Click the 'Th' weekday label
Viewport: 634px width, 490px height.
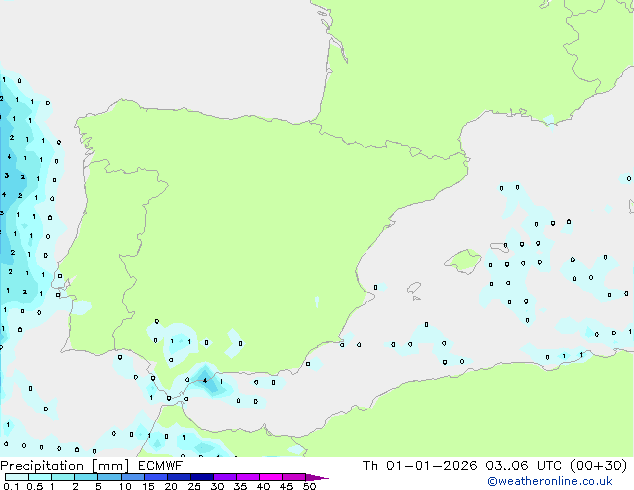[370, 466]
